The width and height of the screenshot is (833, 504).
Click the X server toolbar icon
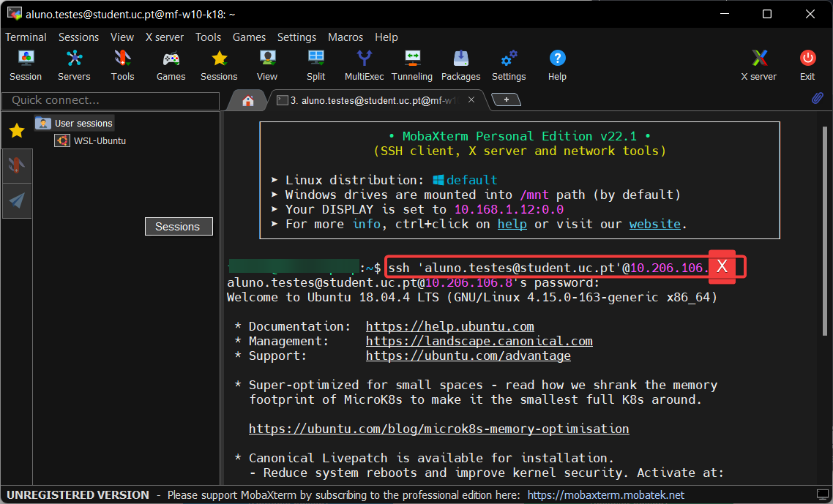[759, 65]
